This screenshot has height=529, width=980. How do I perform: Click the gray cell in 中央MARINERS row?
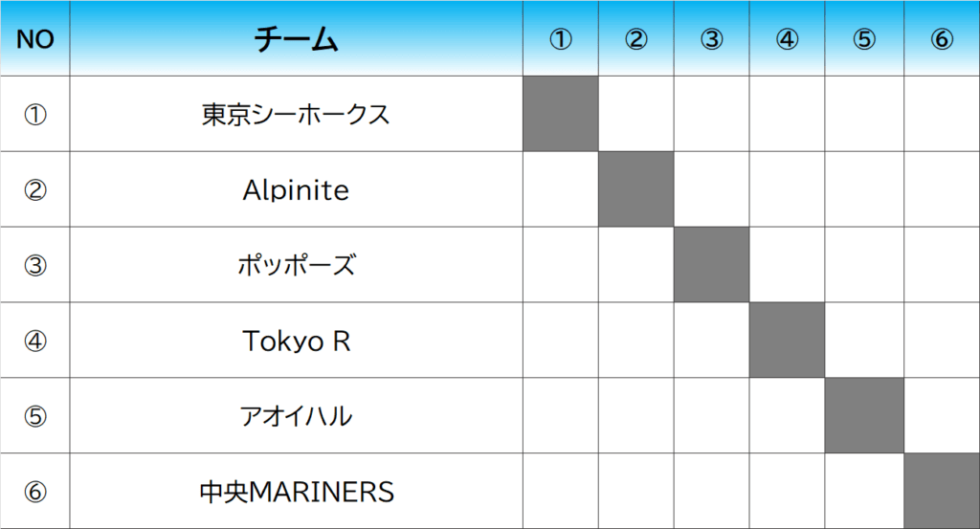942,492
